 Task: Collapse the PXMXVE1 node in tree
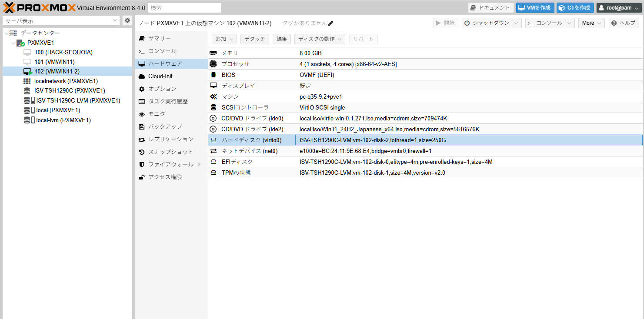click(x=13, y=43)
